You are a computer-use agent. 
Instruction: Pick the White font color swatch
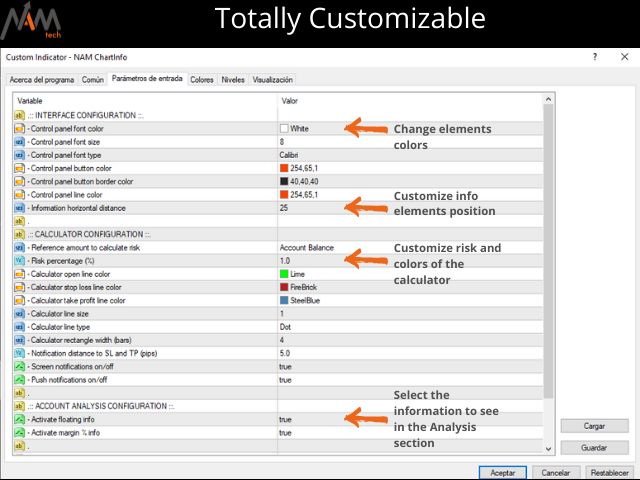[284, 129]
